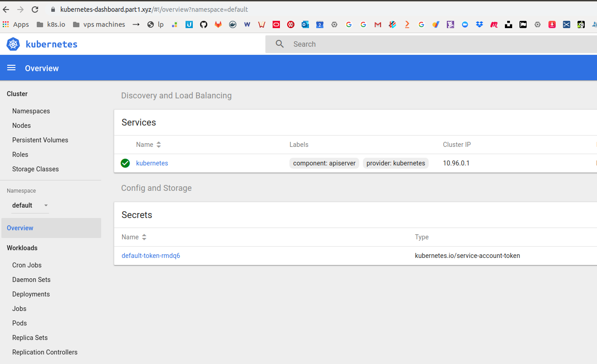Viewport: 597px width, 364px height.
Task: Reload the dashboard page
Action: [35, 9]
